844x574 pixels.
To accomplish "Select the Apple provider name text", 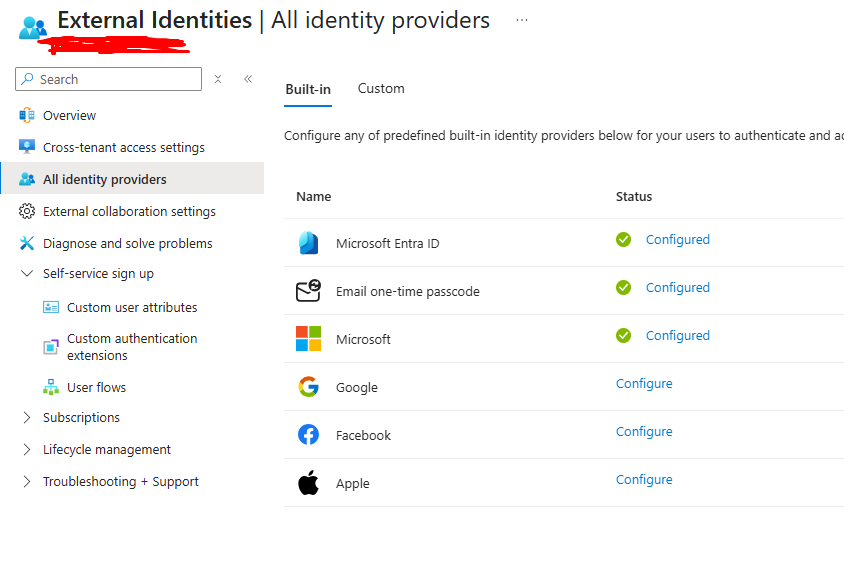I will 353,484.
